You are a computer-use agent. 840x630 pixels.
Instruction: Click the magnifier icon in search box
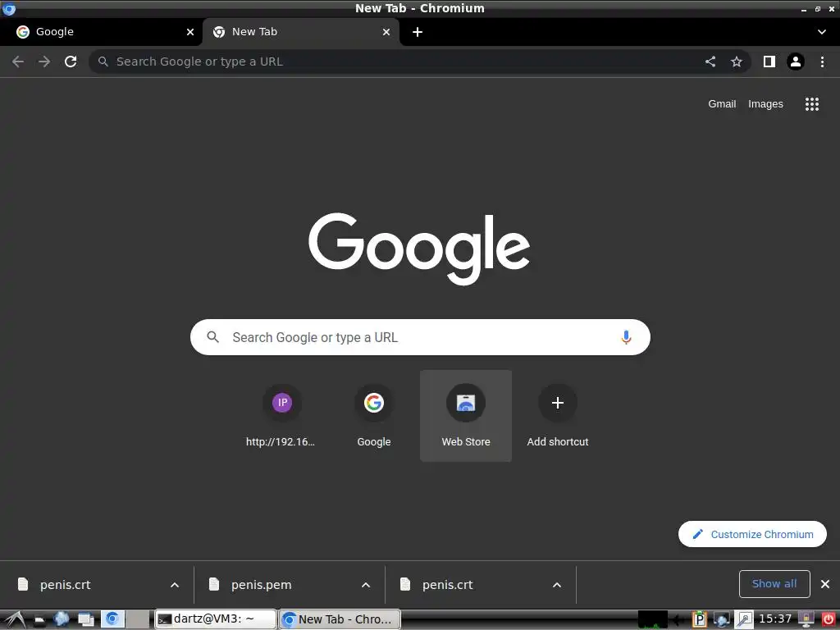coord(213,337)
